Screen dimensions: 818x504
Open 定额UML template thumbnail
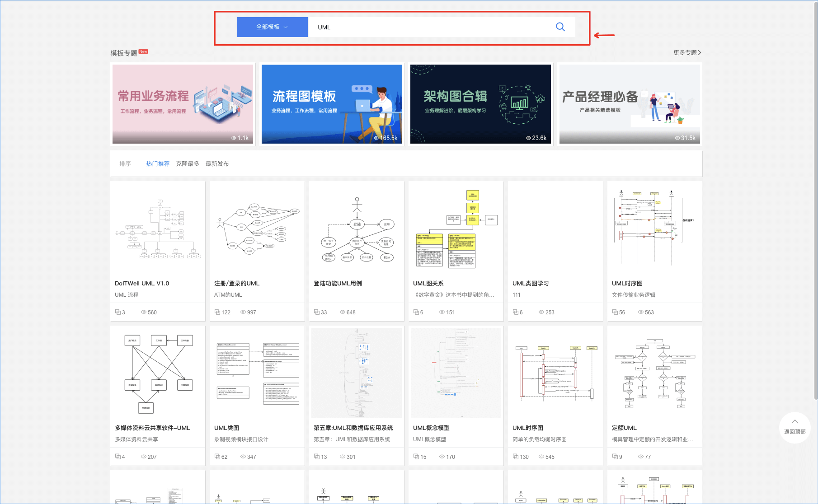pyautogui.click(x=655, y=373)
